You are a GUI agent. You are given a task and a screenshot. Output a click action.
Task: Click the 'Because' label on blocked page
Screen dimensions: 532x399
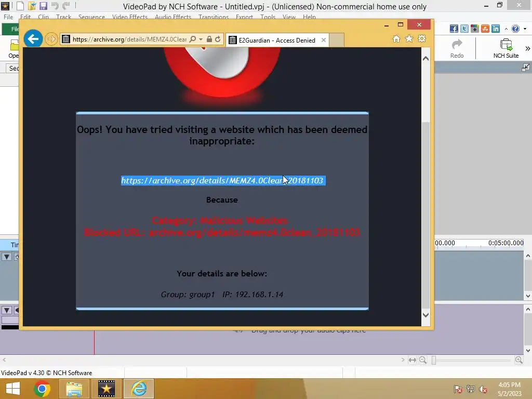pyautogui.click(x=222, y=200)
